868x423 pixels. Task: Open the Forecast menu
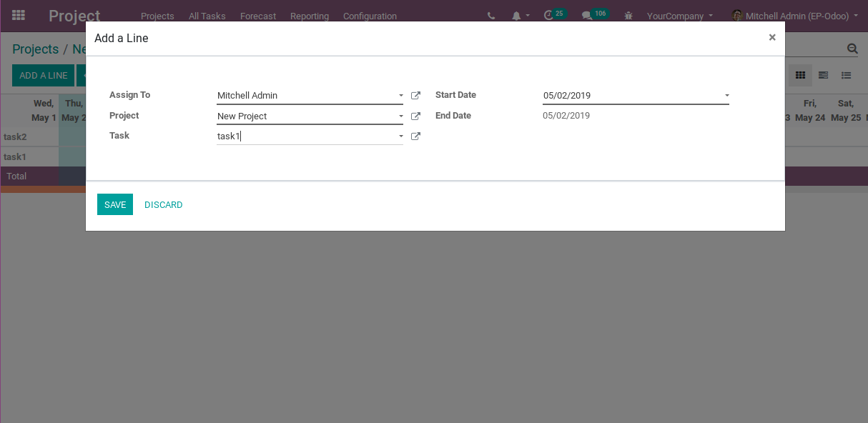coord(258,16)
